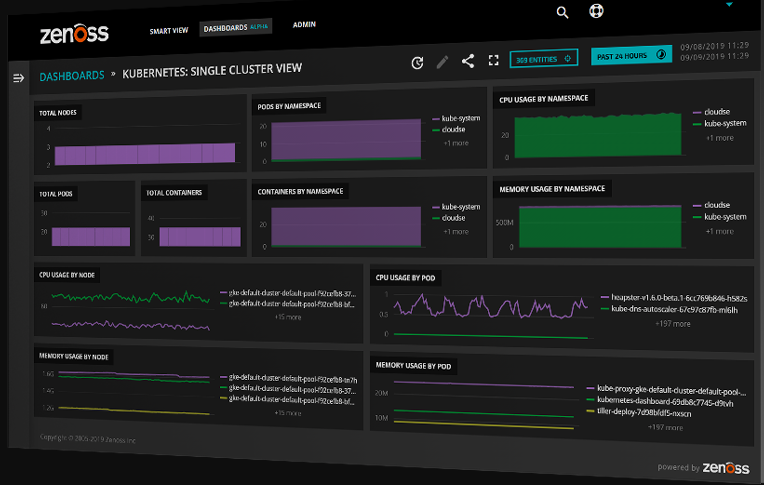Expand the sidebar with the arrow menu icon
The height and width of the screenshot is (485, 764).
pyautogui.click(x=18, y=77)
